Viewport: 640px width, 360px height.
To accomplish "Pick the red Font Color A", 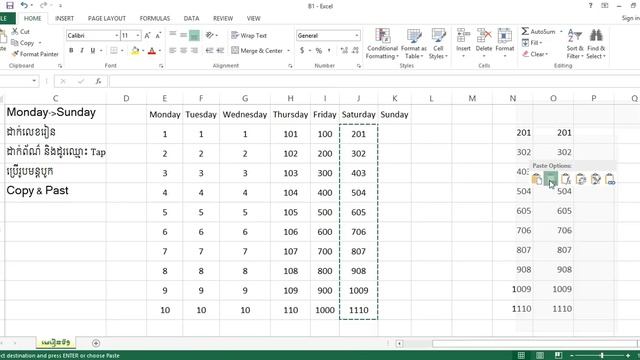I will (x=152, y=51).
